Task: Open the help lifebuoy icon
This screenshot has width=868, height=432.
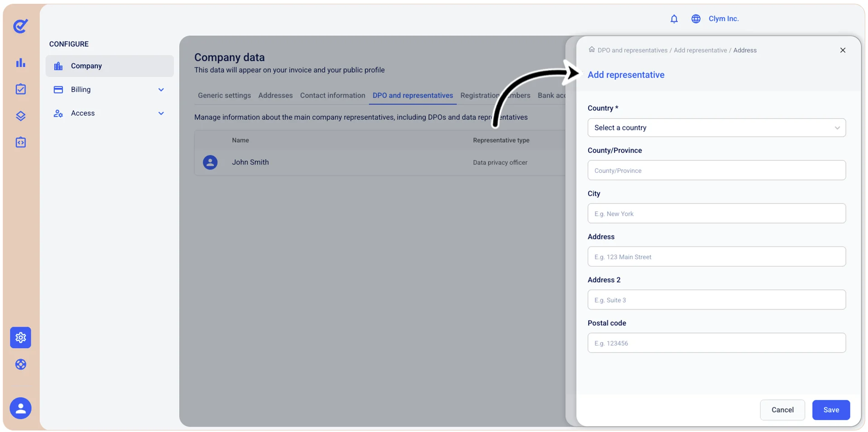Action: tap(21, 364)
